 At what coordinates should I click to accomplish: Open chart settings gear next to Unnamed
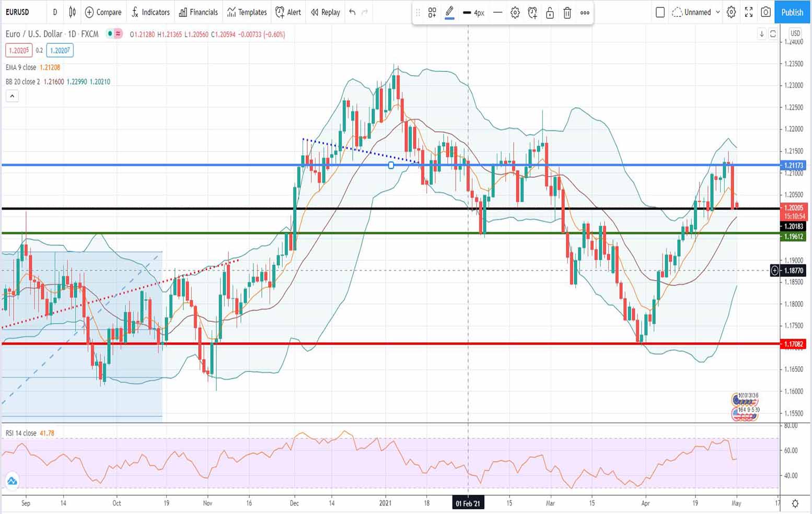pyautogui.click(x=731, y=12)
